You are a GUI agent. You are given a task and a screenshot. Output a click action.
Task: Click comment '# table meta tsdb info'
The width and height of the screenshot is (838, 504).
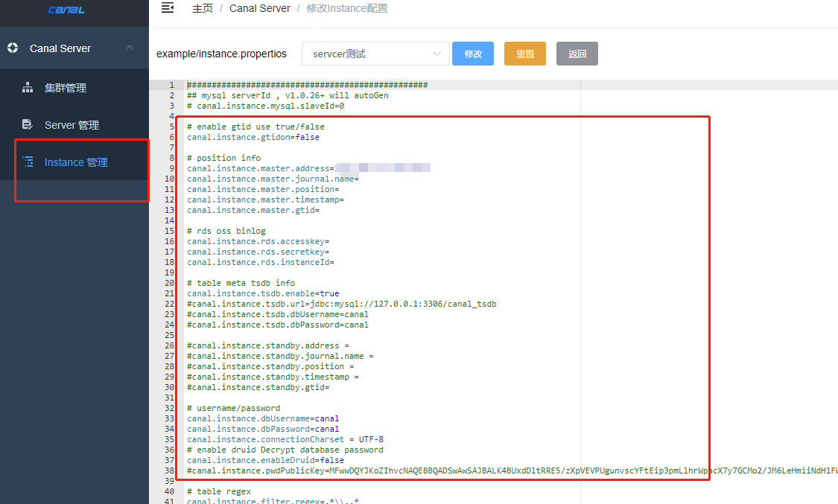point(241,283)
